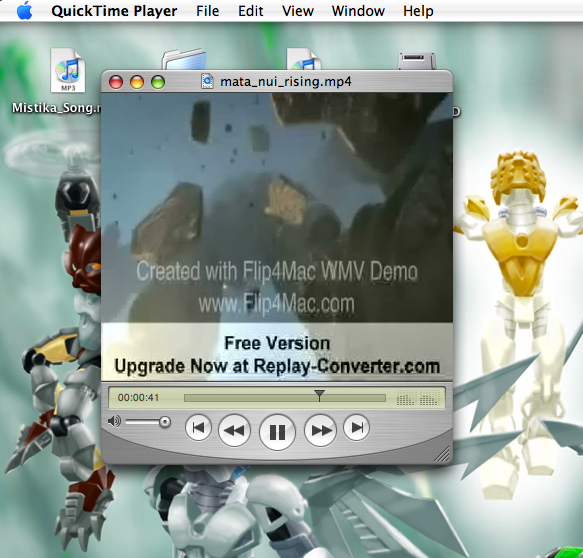Screen dimensions: 583x558
Task: Click the volume speaker icon
Action: pyautogui.click(x=114, y=422)
